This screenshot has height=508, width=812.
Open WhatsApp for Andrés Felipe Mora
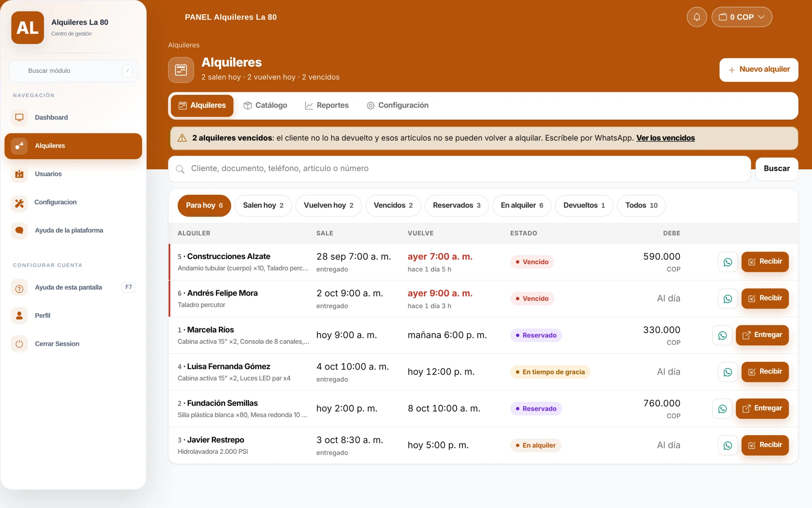click(727, 298)
